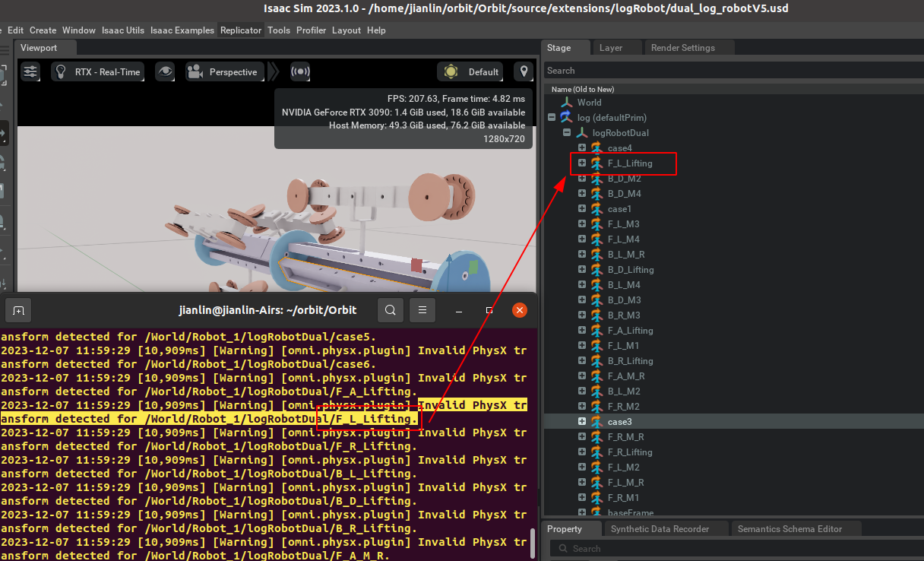Click the logRobotDual xform icon
The image size is (924, 561).
(x=581, y=133)
